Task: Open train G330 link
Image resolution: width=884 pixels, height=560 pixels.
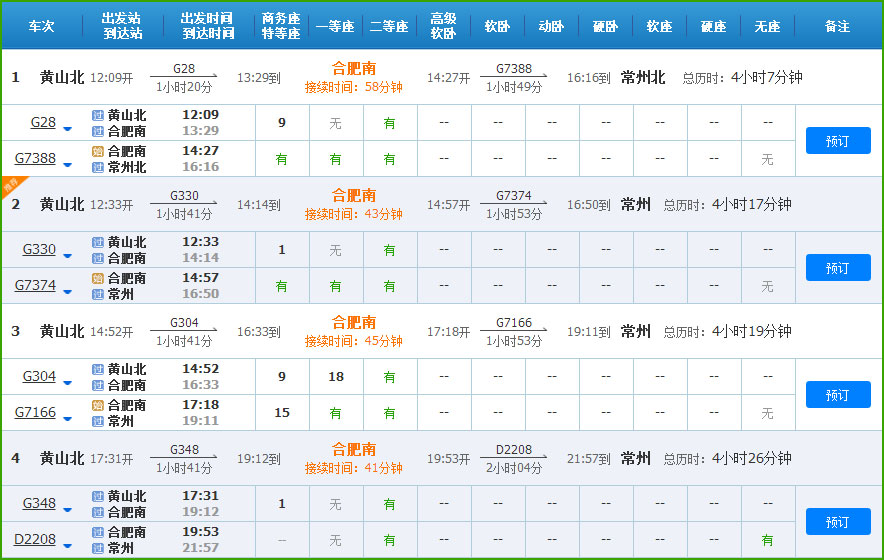Action: 40,249
